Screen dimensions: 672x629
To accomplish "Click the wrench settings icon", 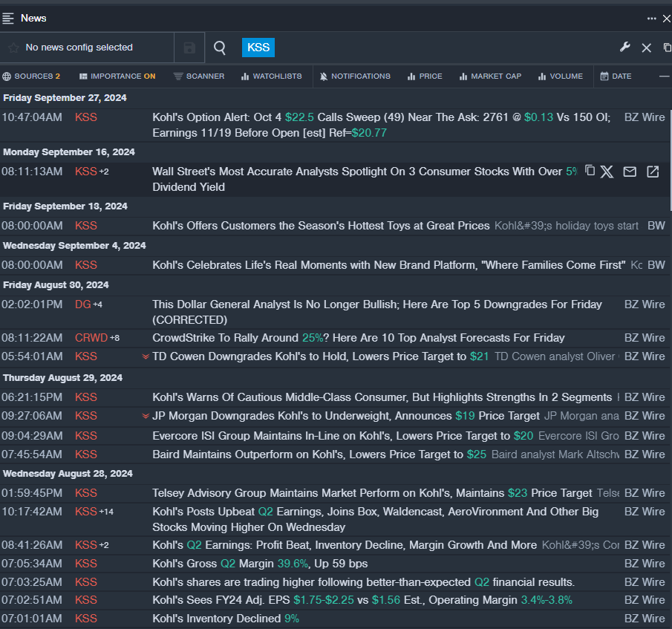I will coord(625,48).
